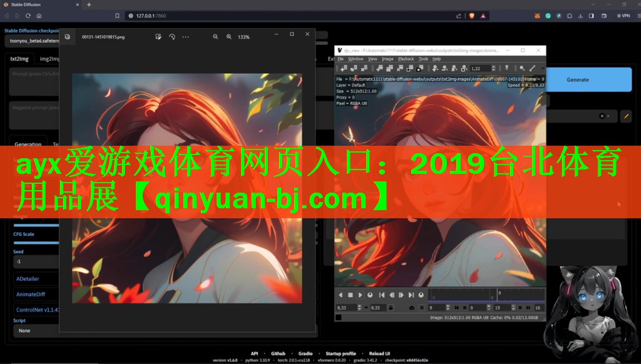The image size is (641, 364).
Task: Switch to img2img tab
Action: [49, 59]
